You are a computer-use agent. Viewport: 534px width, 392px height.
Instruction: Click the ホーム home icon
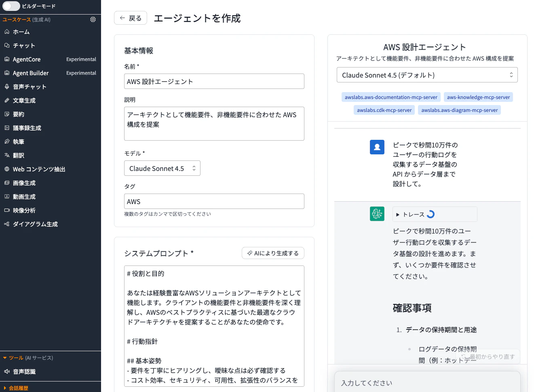point(7,32)
